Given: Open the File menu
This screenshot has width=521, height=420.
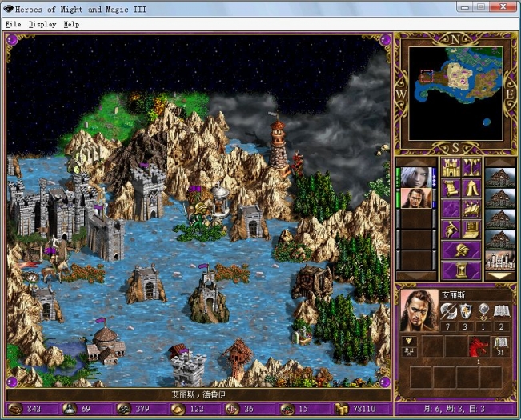Looking at the screenshot, I should (x=14, y=24).
